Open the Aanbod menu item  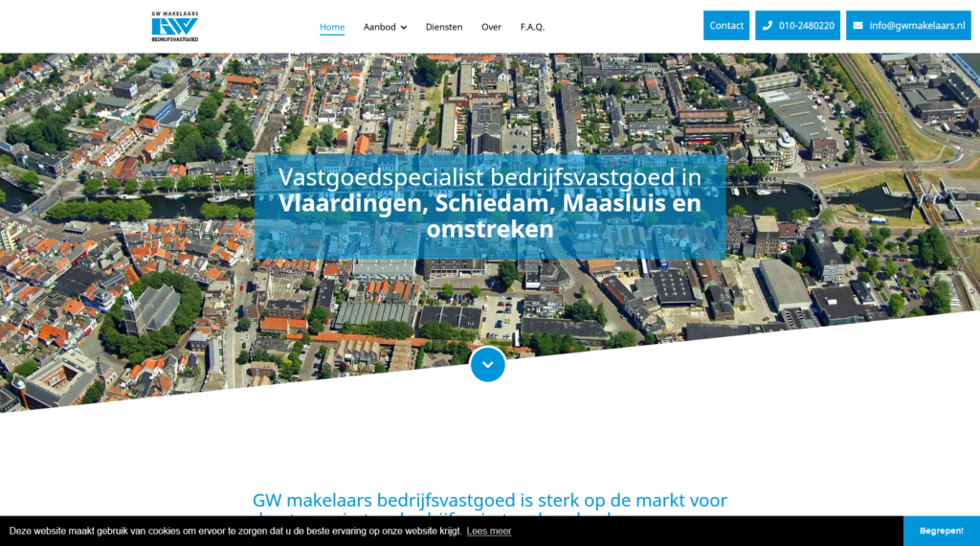[x=379, y=27]
